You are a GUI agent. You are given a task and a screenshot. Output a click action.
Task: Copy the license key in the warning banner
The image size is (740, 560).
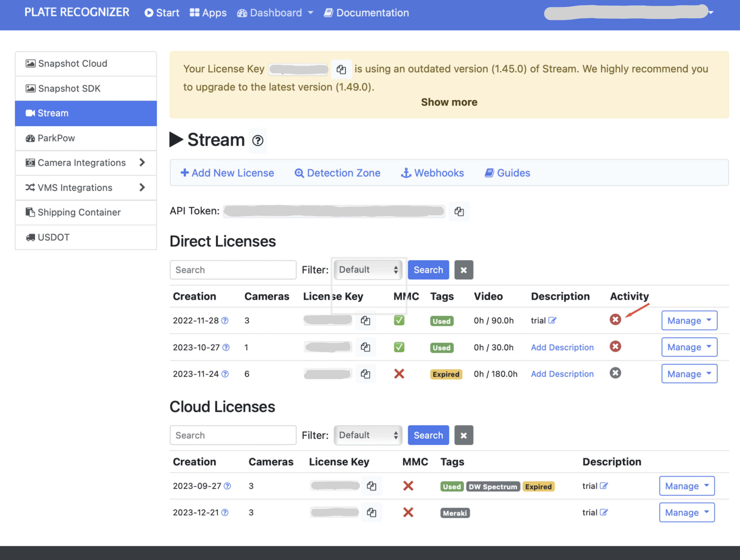(341, 69)
